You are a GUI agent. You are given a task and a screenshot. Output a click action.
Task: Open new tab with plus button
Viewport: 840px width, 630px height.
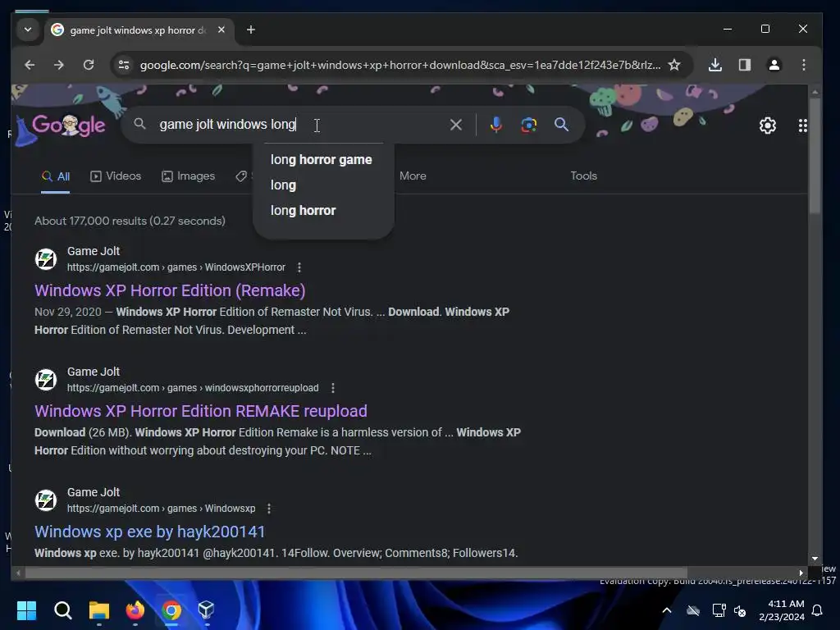(x=251, y=30)
